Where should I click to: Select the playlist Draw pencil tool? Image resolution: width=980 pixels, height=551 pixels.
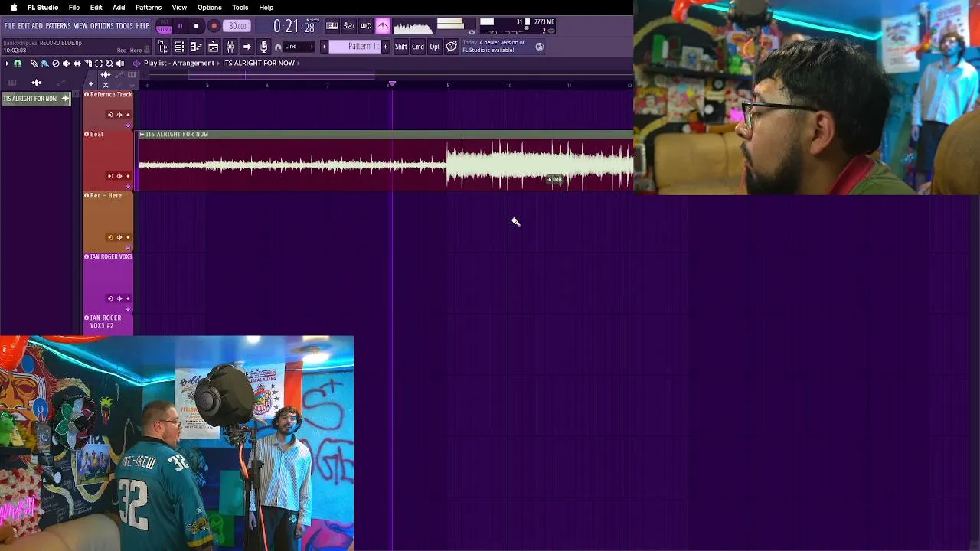click(34, 64)
